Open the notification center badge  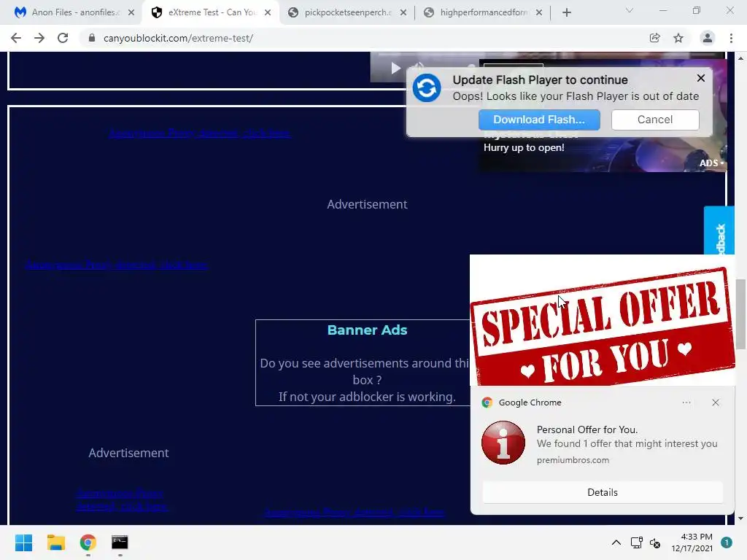(x=727, y=542)
